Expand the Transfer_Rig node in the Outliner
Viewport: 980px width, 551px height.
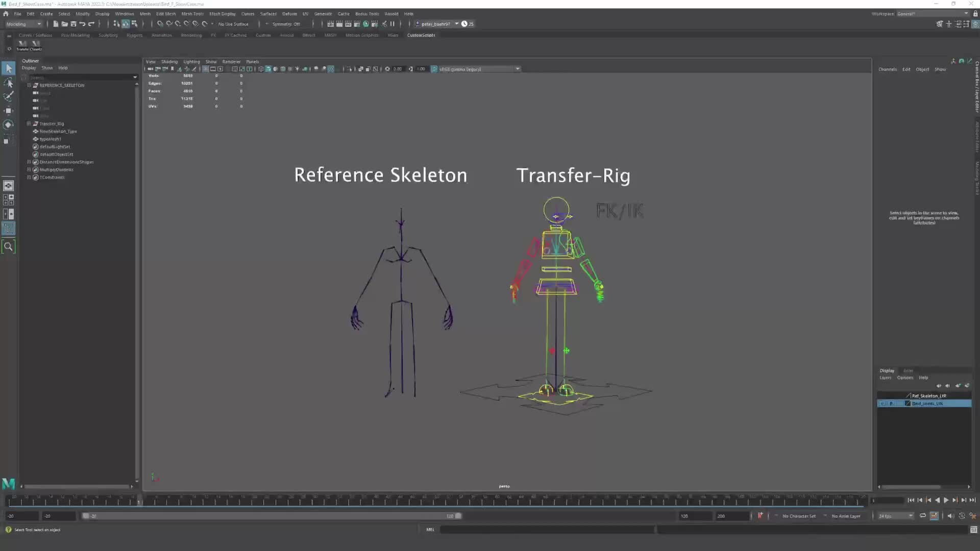(x=29, y=123)
